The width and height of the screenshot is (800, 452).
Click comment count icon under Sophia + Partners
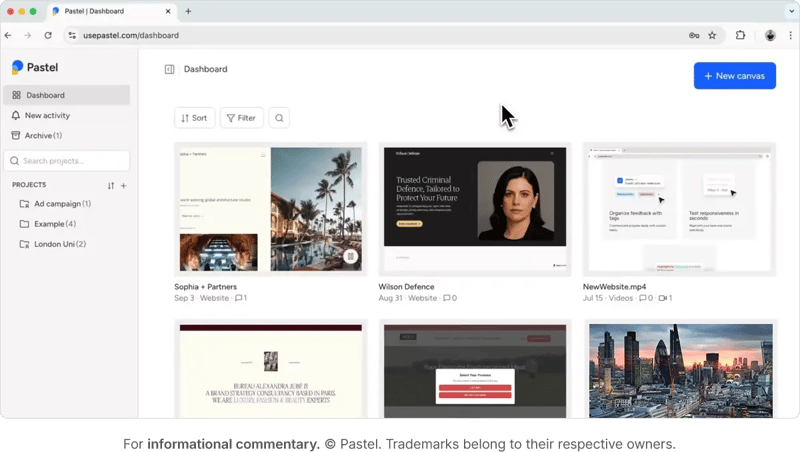click(238, 298)
